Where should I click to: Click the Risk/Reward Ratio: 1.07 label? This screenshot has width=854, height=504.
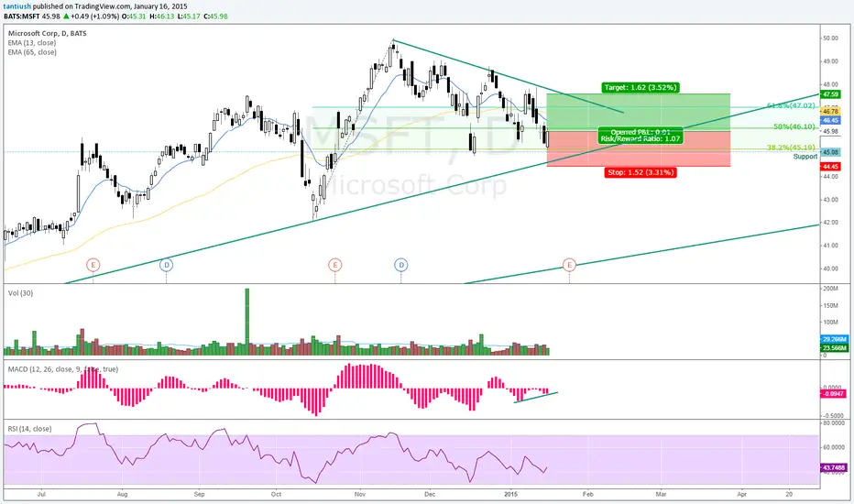(640, 139)
